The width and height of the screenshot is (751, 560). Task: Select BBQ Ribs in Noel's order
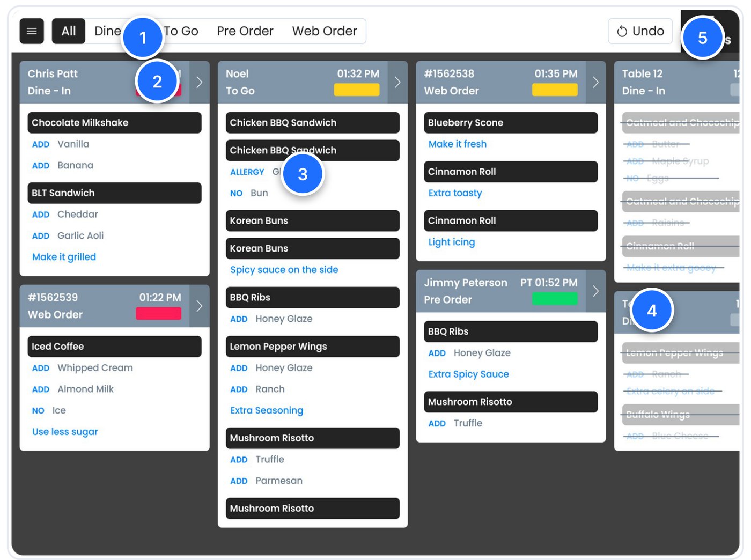tap(313, 297)
